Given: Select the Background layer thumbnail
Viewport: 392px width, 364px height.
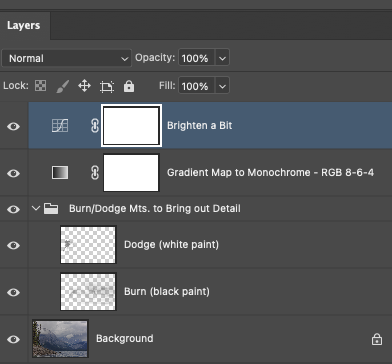Looking at the screenshot, I should coord(60,339).
